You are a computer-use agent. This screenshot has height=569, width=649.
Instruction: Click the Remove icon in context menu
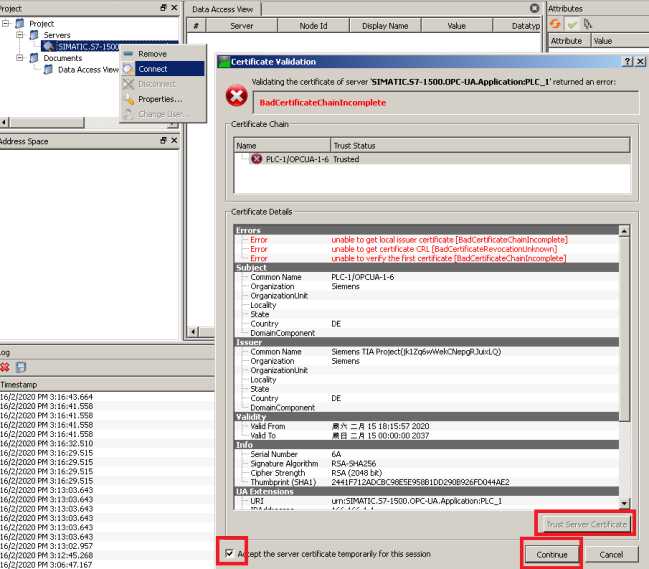tap(128, 54)
